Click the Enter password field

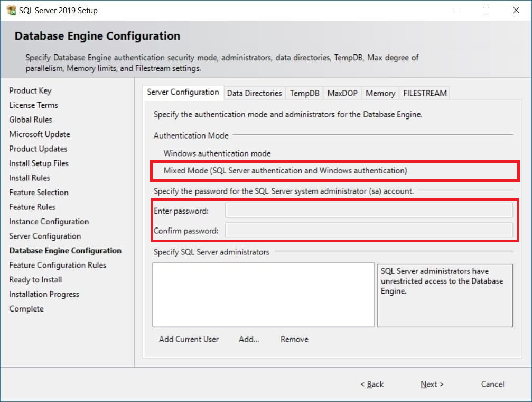point(368,211)
